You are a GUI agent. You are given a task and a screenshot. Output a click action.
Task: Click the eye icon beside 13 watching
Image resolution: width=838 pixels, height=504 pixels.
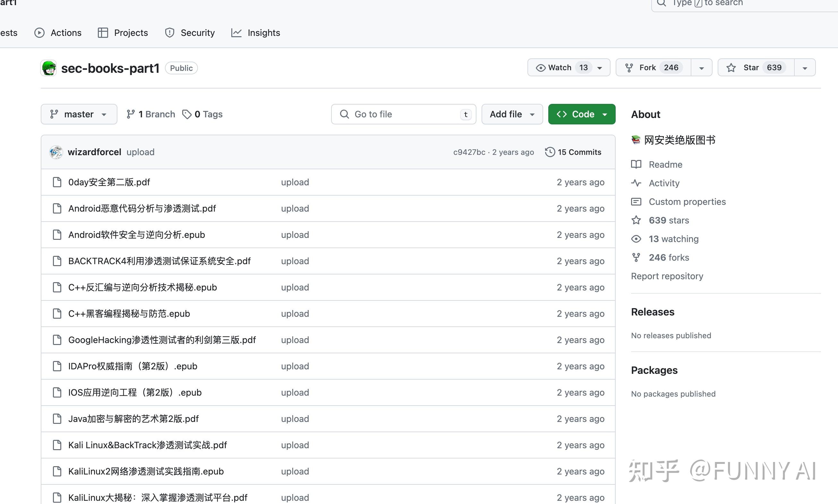636,239
